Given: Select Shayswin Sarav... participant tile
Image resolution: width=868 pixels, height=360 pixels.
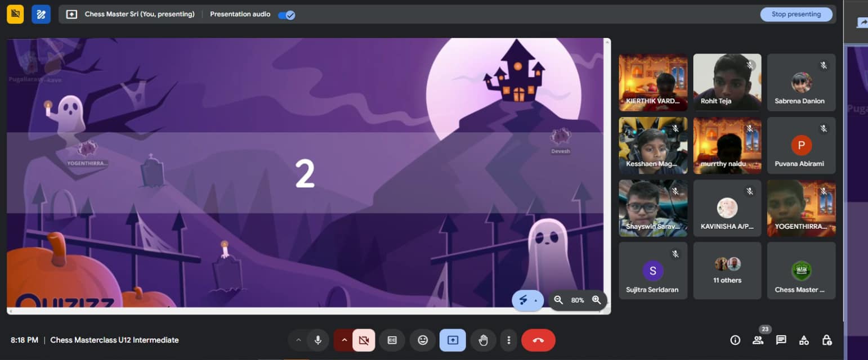Looking at the screenshot, I should coord(653,208).
